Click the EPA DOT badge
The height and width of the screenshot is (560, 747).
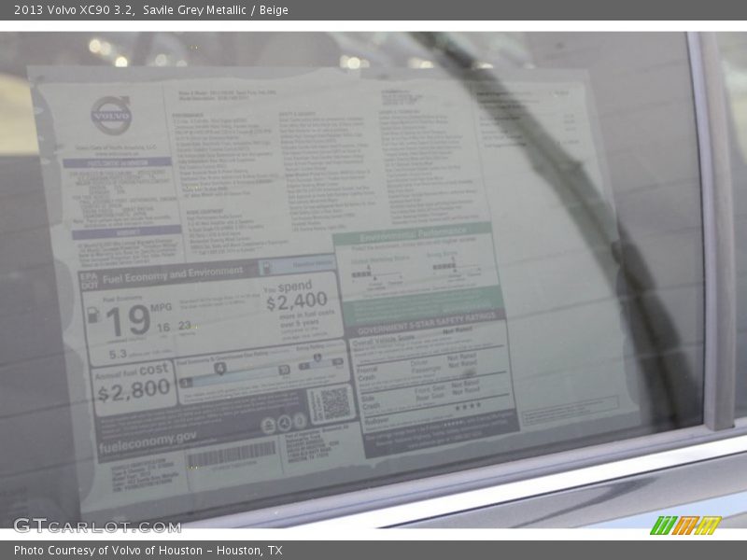click(89, 282)
